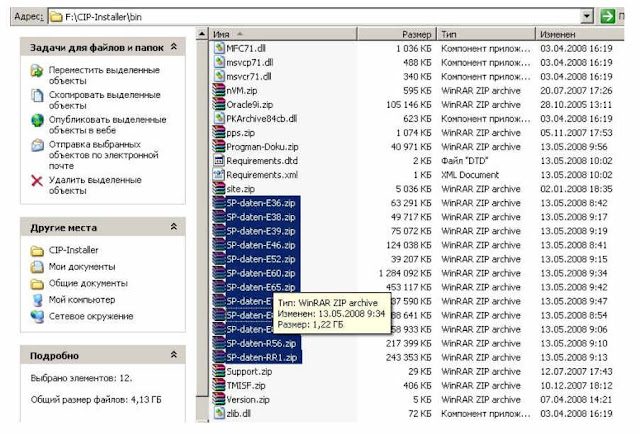This screenshot has height=434, width=640.
Task: Sort files by the Тип column header
Action: click(x=486, y=34)
